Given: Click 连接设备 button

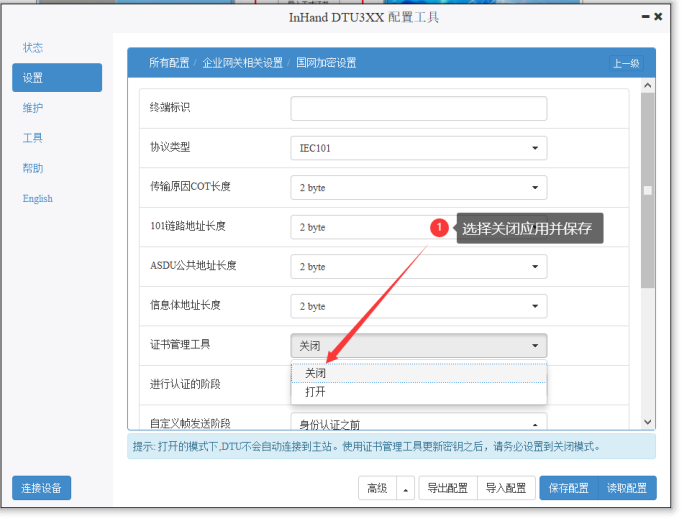Looking at the screenshot, I should point(42,488).
